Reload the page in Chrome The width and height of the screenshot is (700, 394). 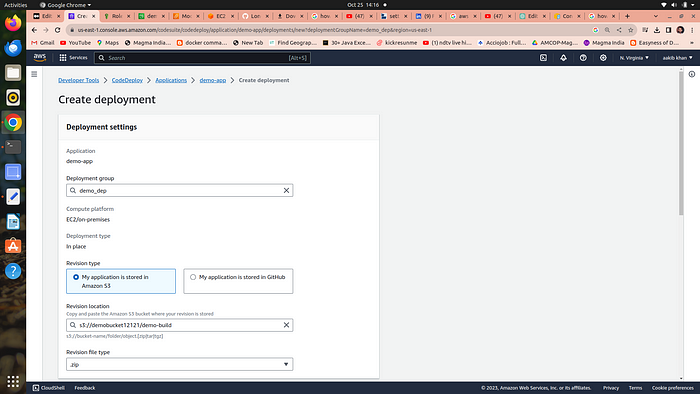point(58,30)
